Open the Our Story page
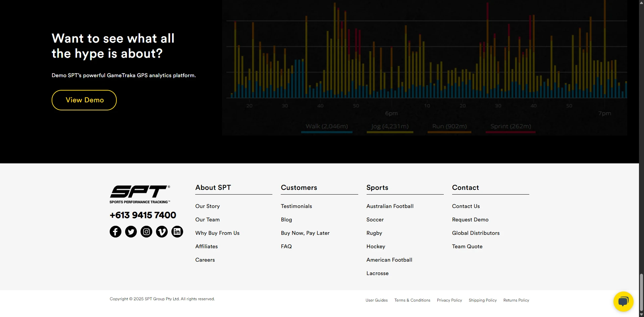 (x=207, y=206)
